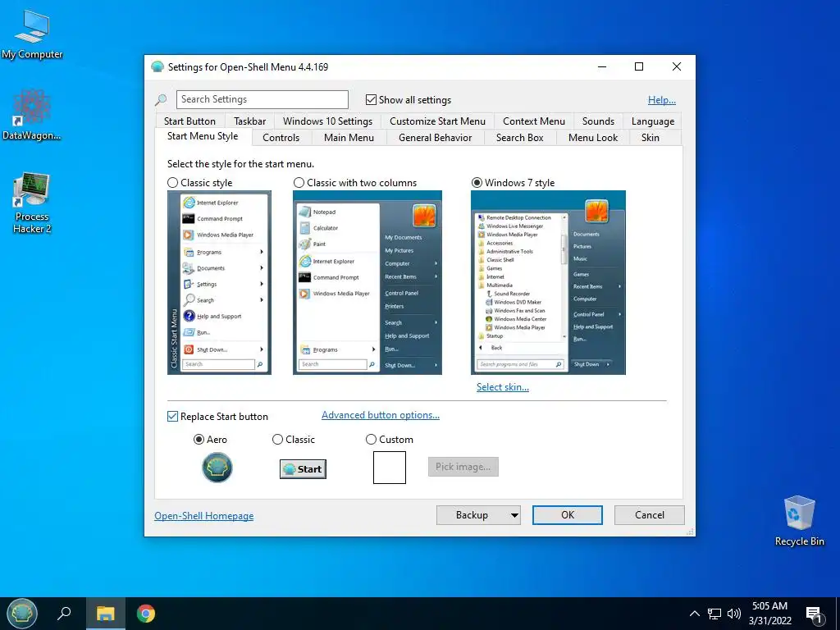This screenshot has width=840, height=630.
Task: Switch to the Taskbar tab
Action: tap(249, 121)
